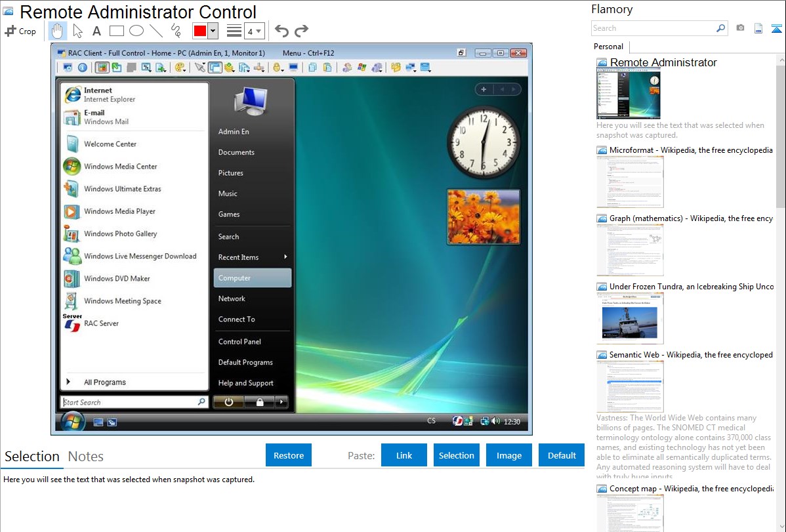Open the Microformat Wikipedia snapshot thumbnail

pos(630,182)
